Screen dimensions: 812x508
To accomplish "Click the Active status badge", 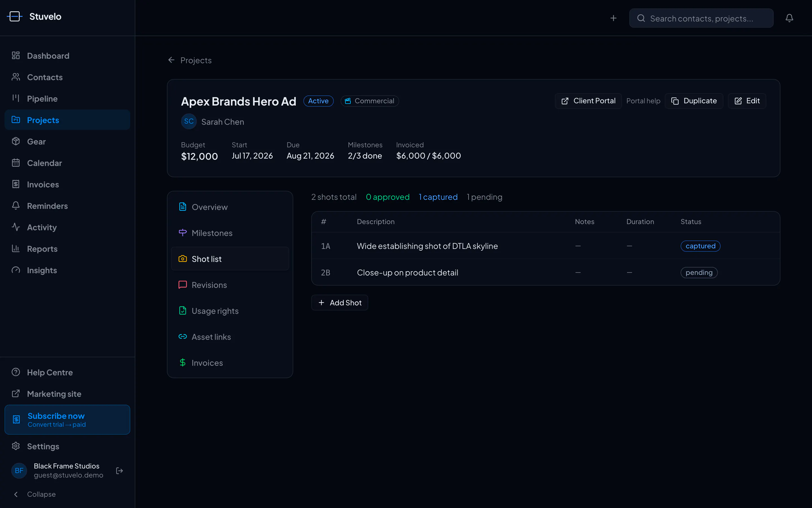I will click(x=318, y=101).
